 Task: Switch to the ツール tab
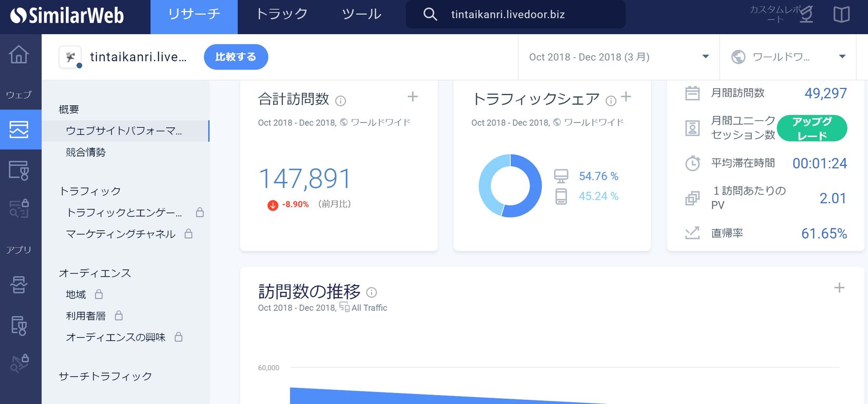click(x=362, y=14)
